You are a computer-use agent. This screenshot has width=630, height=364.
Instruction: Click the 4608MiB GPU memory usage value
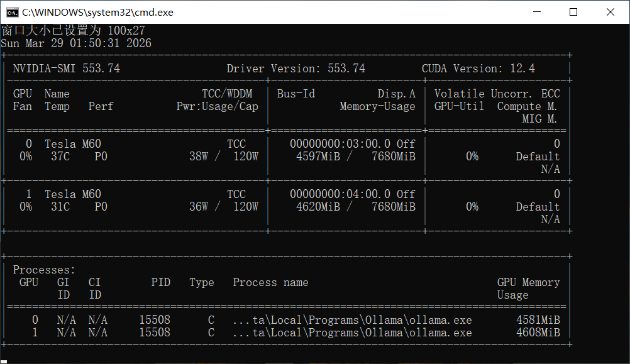(538, 333)
